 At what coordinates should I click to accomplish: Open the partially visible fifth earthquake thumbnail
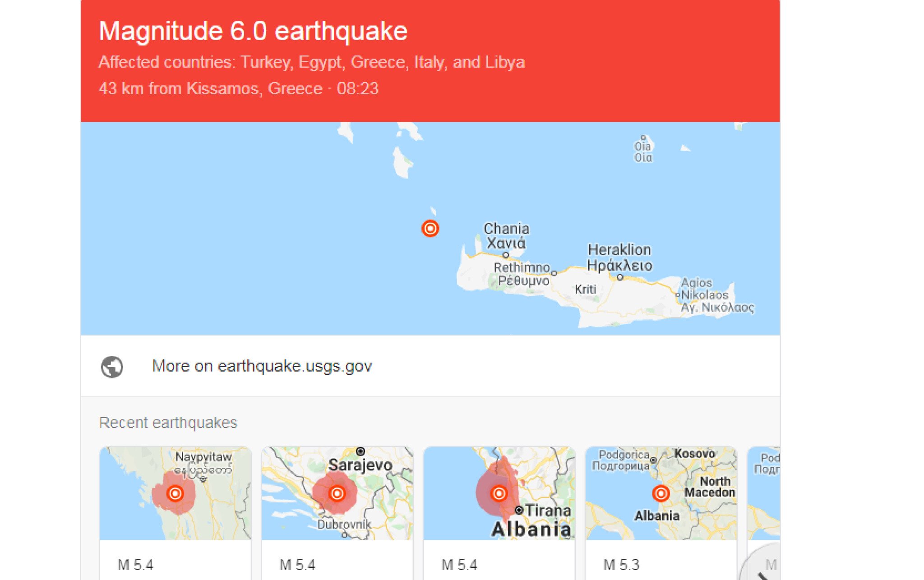764,493
